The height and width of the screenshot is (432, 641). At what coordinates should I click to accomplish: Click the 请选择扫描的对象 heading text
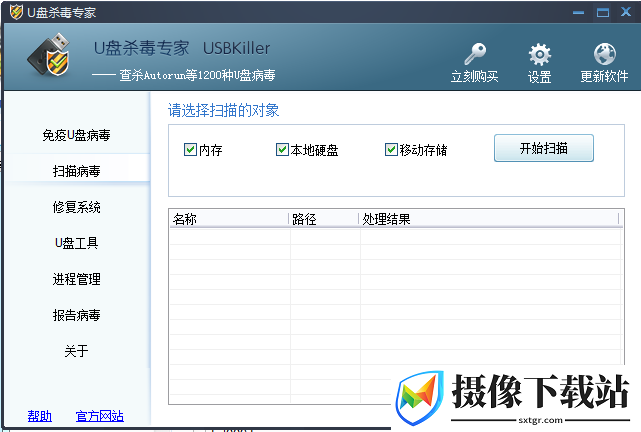click(x=224, y=110)
